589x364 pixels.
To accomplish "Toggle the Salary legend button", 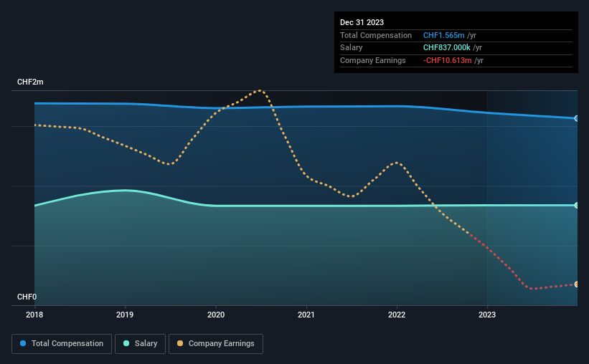I will coord(140,344).
